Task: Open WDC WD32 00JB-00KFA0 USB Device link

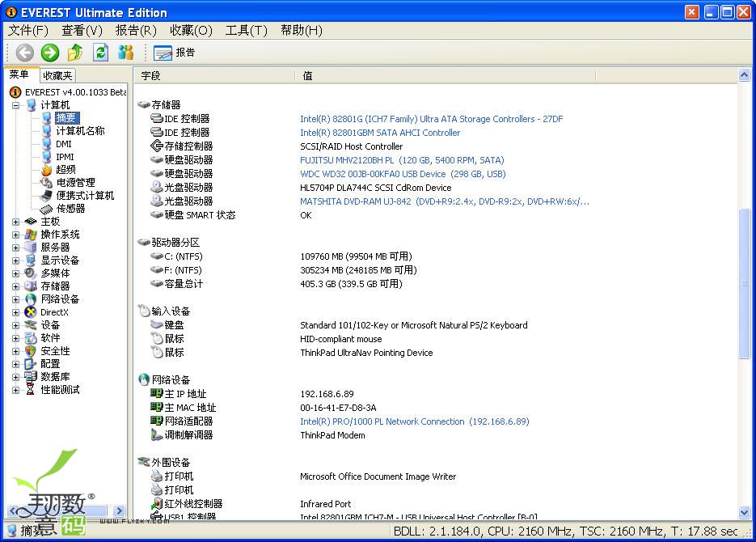Action: pos(403,174)
